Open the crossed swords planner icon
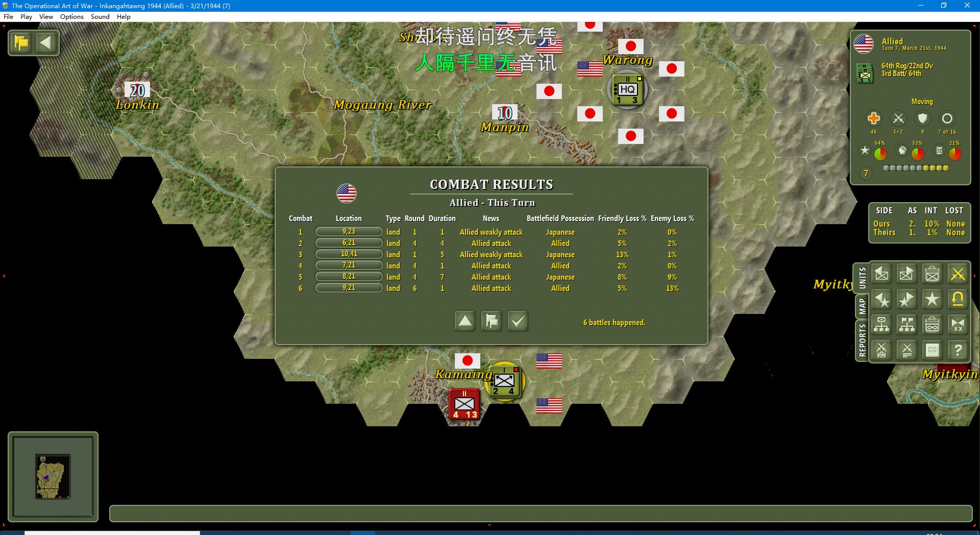Viewport: 980px width, 535px height. [881, 350]
